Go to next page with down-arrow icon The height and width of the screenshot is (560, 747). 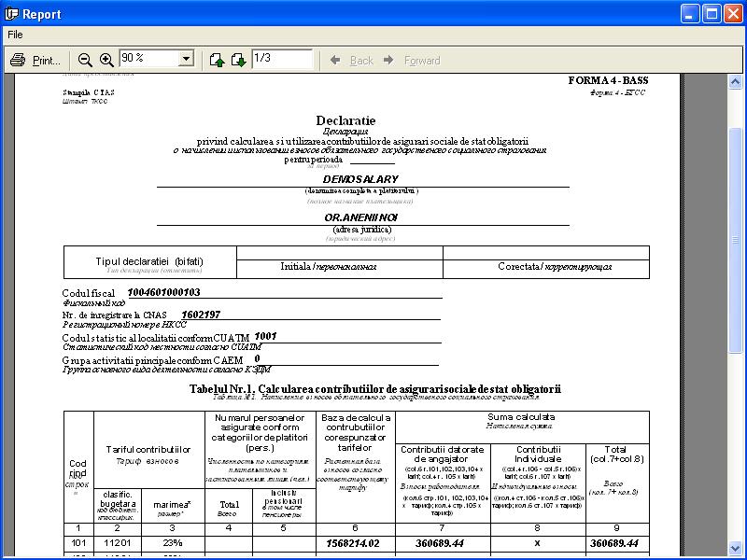(x=238, y=60)
